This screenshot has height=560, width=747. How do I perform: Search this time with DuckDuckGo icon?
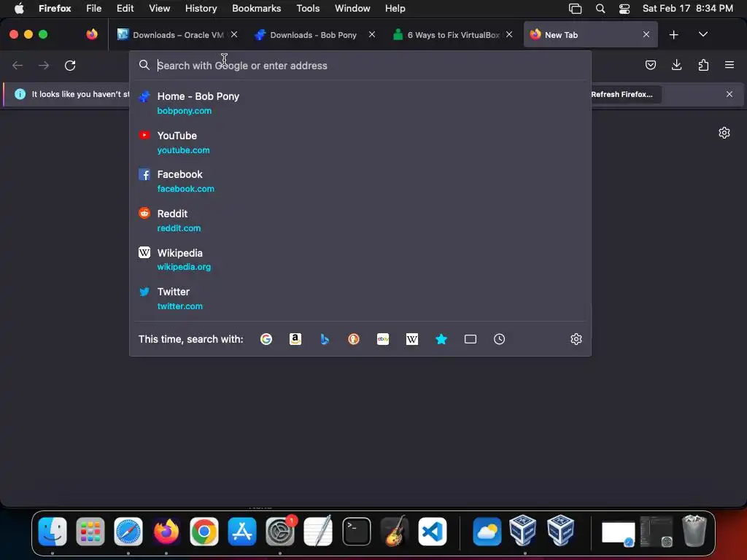coord(354,339)
